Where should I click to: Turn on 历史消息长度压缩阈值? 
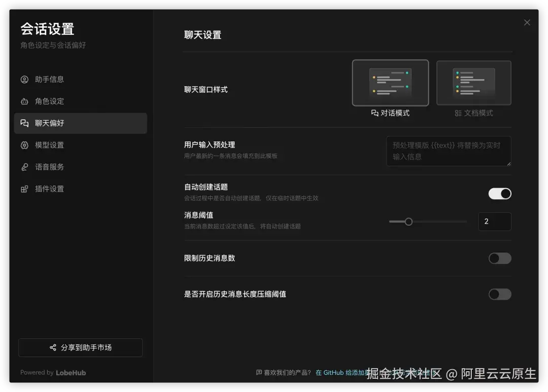pyautogui.click(x=500, y=294)
